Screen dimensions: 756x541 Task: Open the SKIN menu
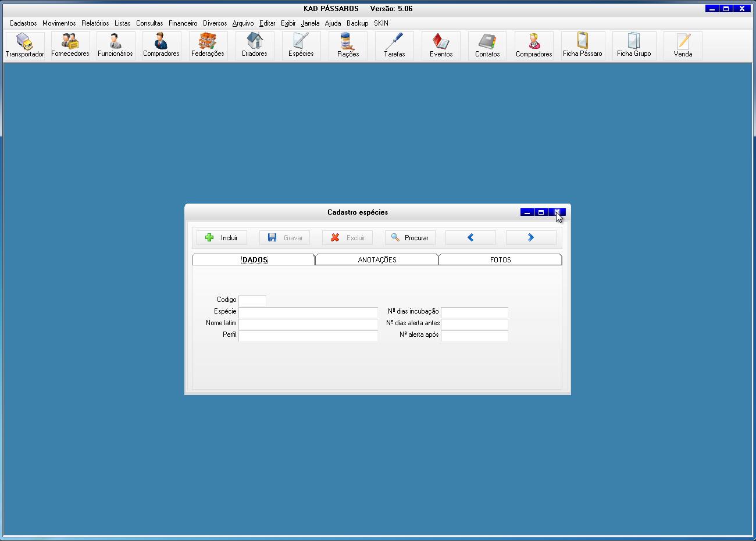click(381, 23)
